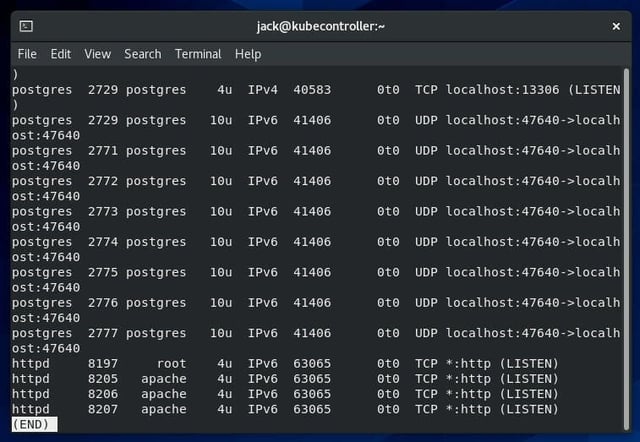640x442 pixels.
Task: Click localhost:47640 text in PID 2772 row
Action: pyautogui.click(x=502, y=181)
